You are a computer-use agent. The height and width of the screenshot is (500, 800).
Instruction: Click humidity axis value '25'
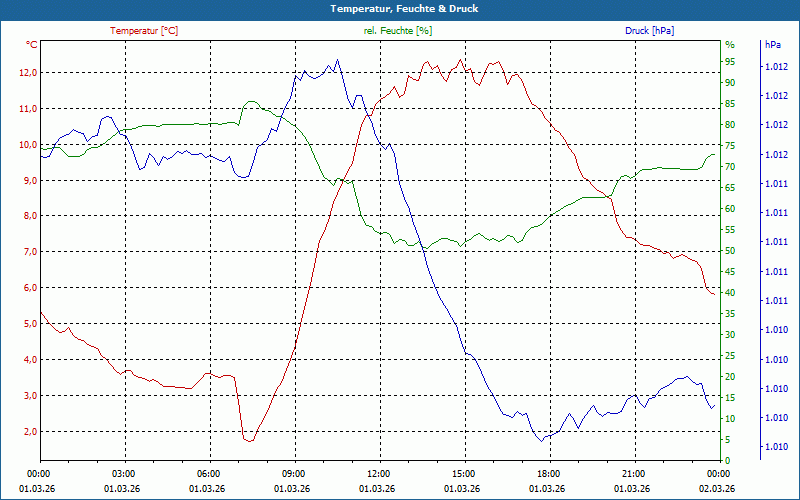[x=730, y=356]
